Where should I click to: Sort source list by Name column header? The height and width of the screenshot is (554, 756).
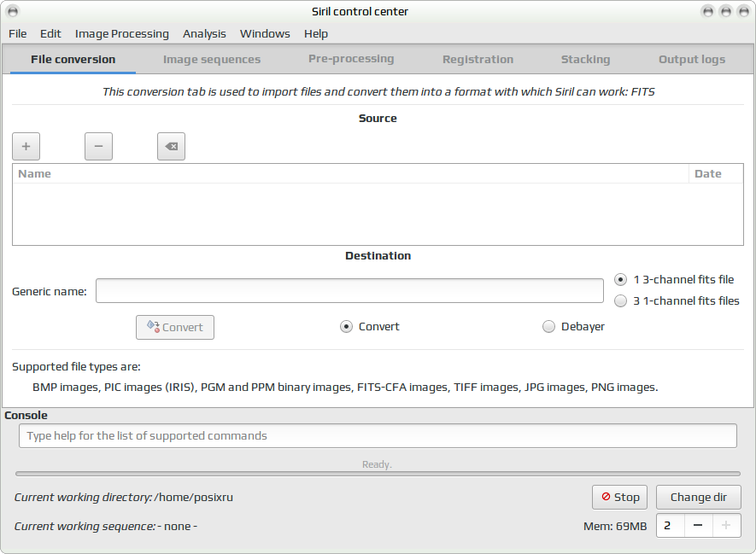tap(350, 174)
